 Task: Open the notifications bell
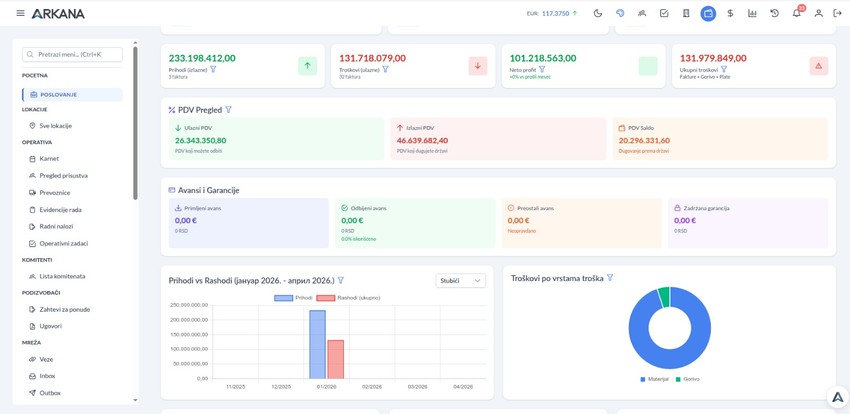(796, 13)
